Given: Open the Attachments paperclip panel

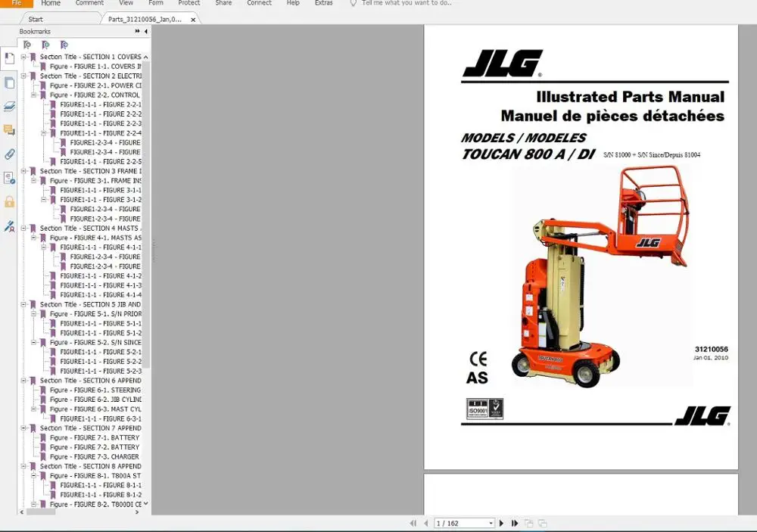Looking at the screenshot, I should [x=9, y=154].
